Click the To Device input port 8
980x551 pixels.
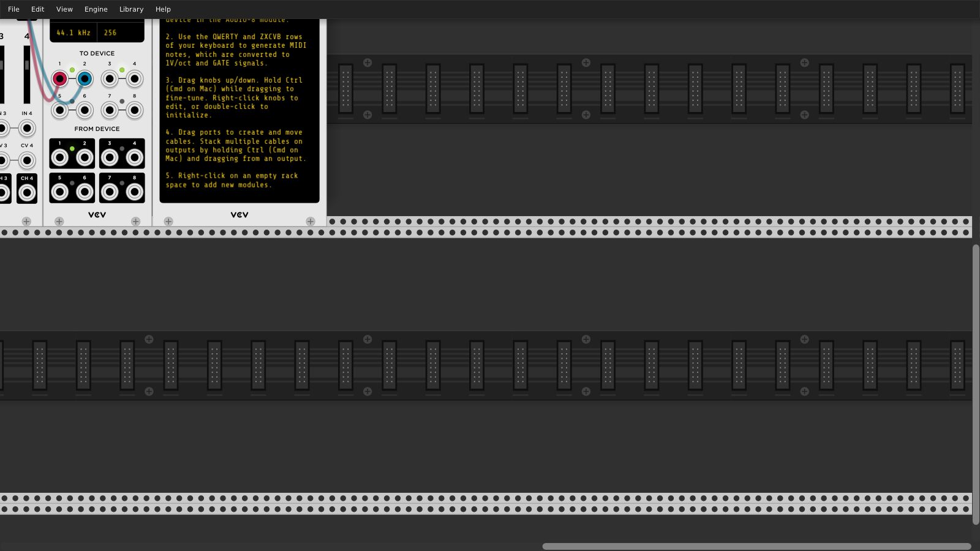[x=135, y=110]
